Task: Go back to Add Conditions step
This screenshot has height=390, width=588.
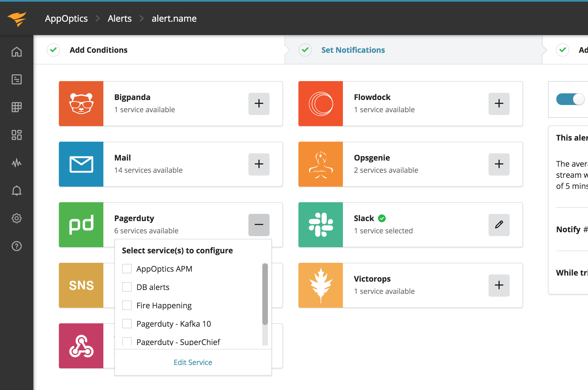Action: coord(98,50)
